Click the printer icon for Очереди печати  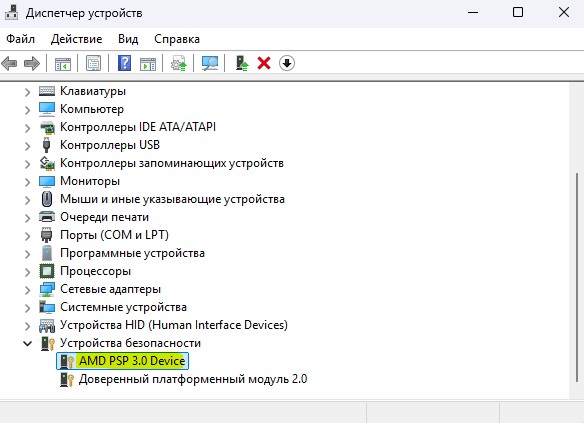(47, 217)
